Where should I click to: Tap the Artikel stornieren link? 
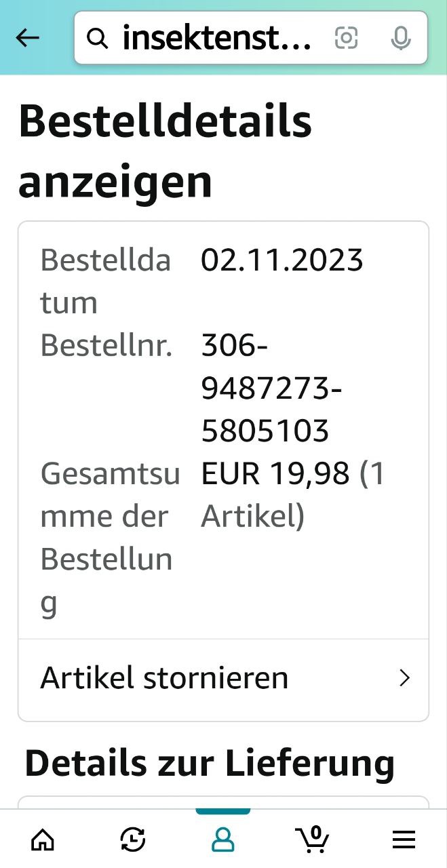pos(165,678)
